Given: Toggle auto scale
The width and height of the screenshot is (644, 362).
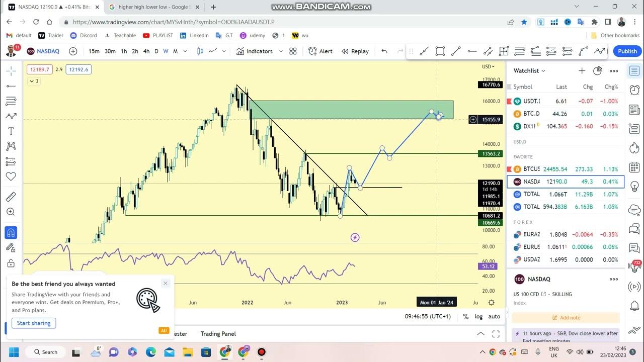Looking at the screenshot, I should point(495,317).
